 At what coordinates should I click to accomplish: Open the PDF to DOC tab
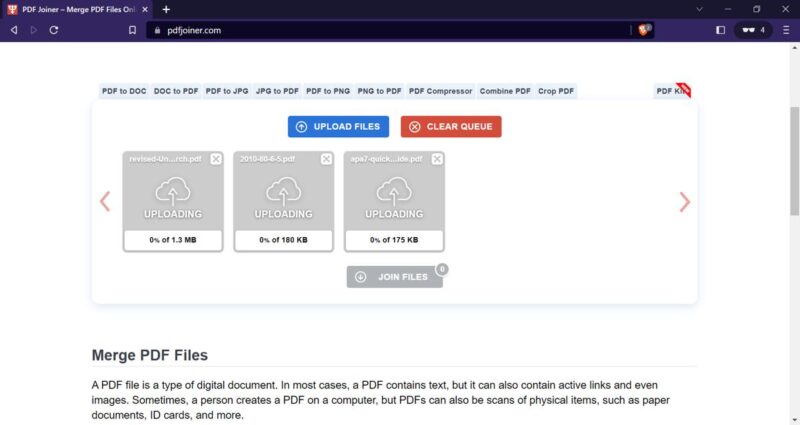[124, 91]
